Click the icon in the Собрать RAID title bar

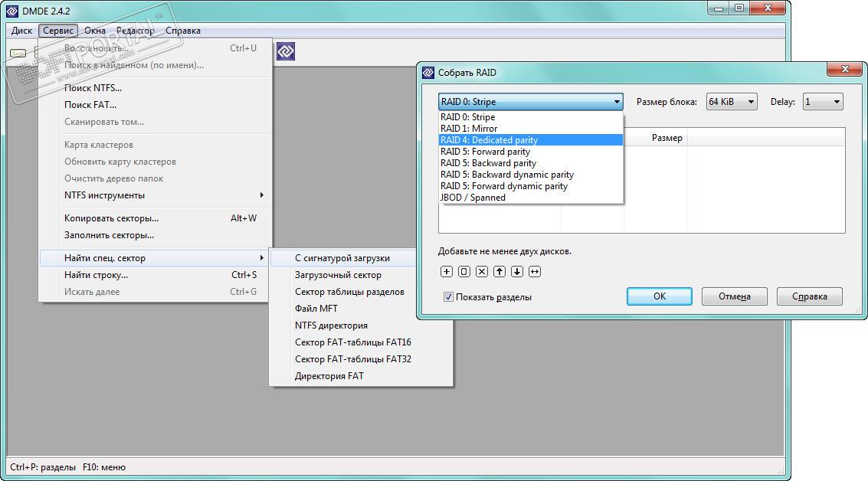coord(428,73)
